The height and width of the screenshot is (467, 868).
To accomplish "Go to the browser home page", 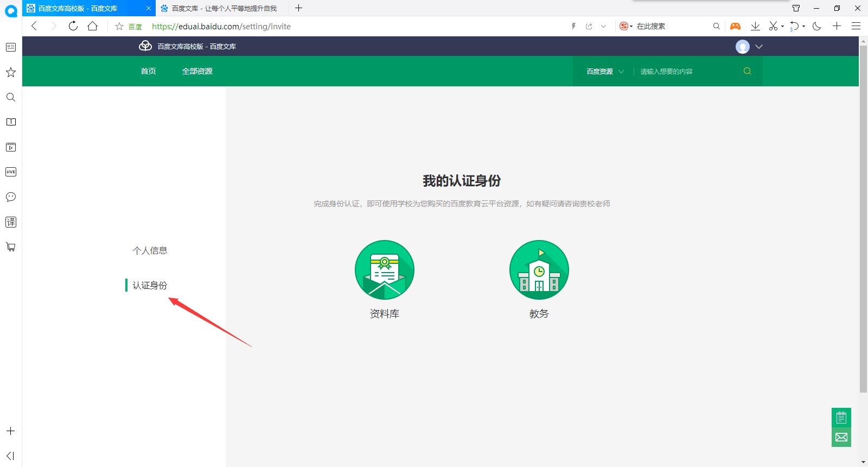I will [x=93, y=26].
